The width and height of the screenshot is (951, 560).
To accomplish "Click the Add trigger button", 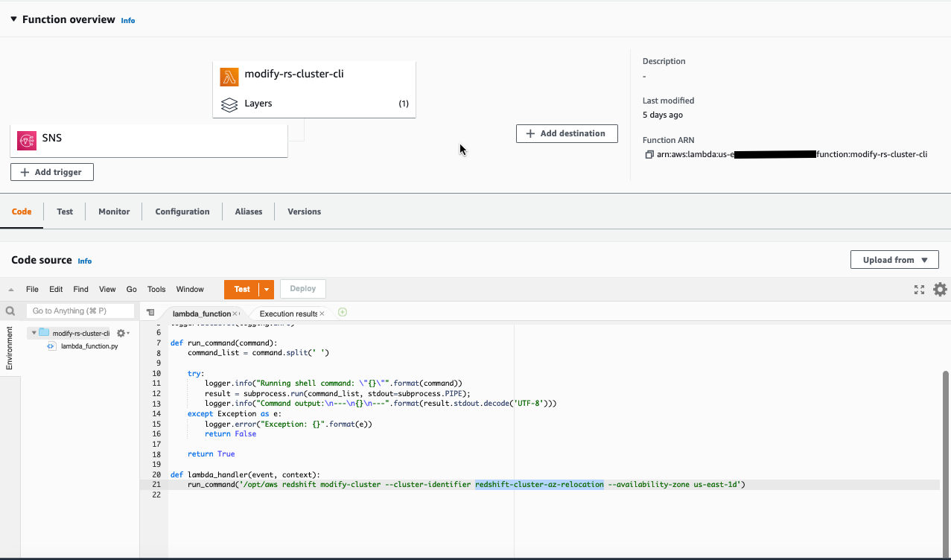I will 51,172.
